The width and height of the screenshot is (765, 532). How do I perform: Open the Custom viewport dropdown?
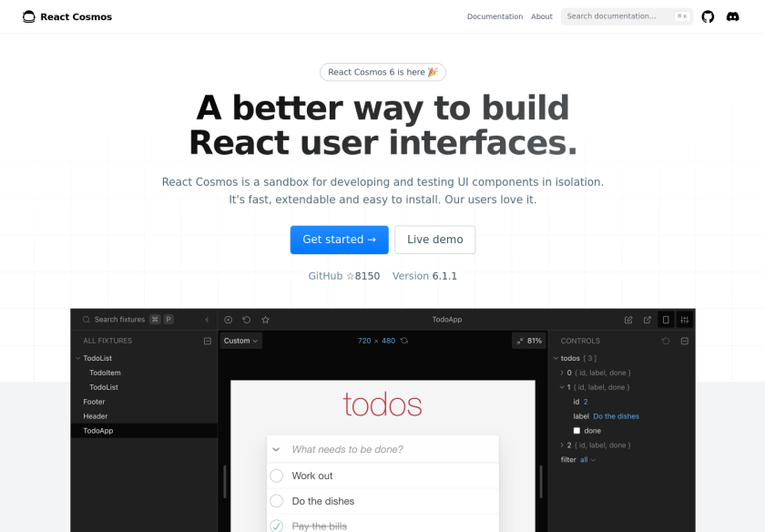pos(241,341)
